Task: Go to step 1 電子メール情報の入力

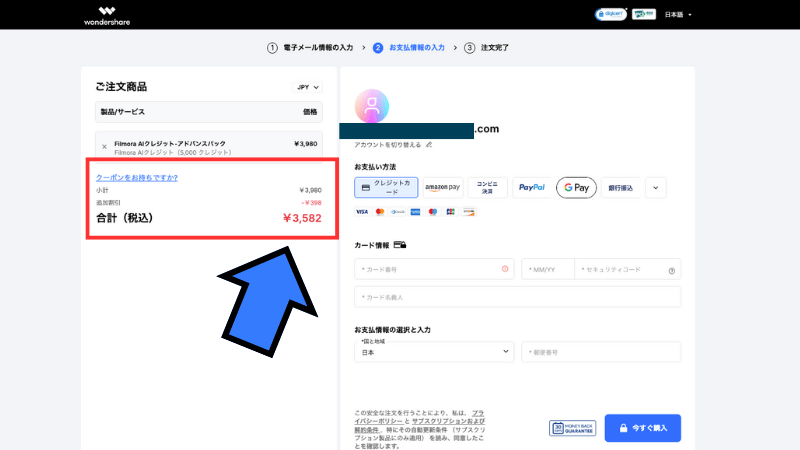Action: 310,47
